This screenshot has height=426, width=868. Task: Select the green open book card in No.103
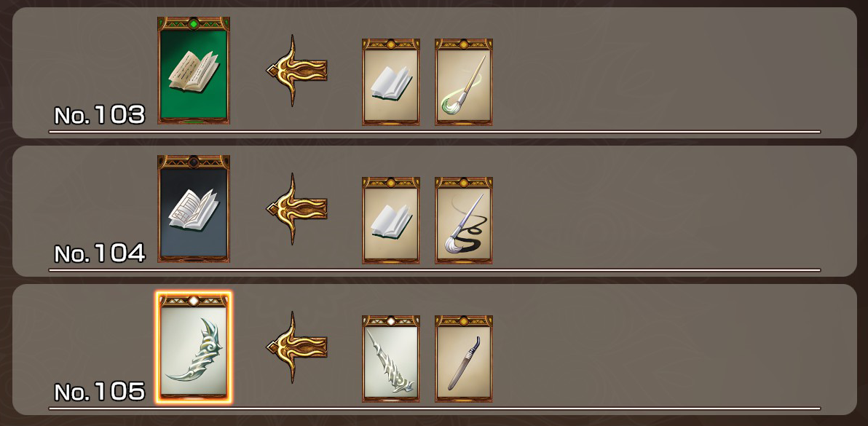194,70
